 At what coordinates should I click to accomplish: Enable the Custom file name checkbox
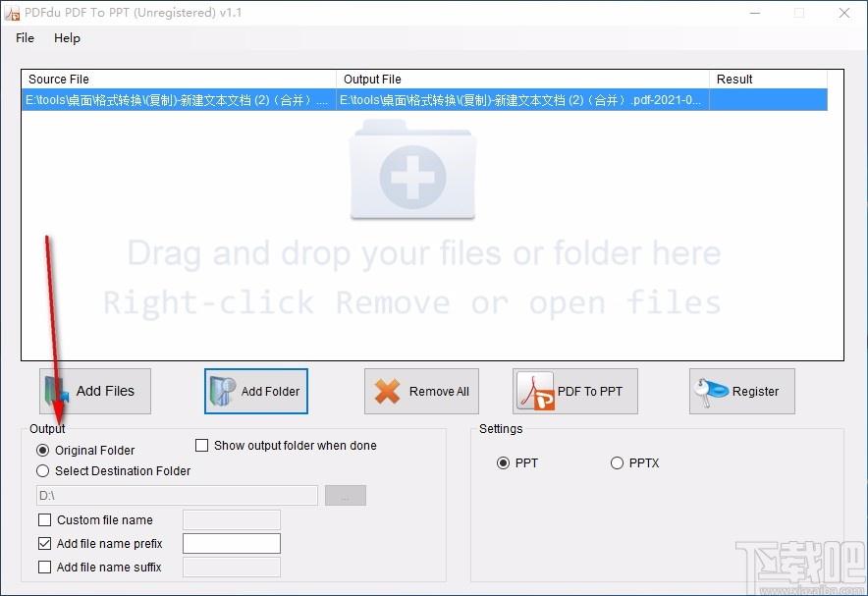(45, 520)
